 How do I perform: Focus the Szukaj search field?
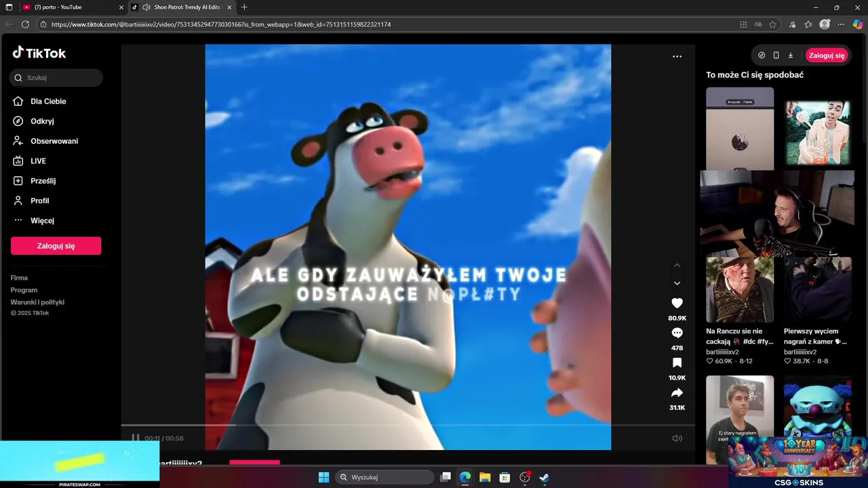56,78
